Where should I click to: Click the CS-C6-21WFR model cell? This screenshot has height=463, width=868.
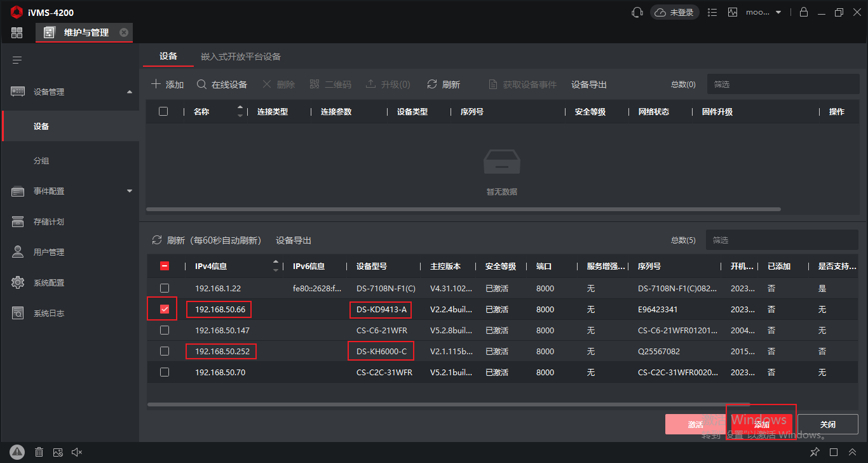pyautogui.click(x=382, y=331)
